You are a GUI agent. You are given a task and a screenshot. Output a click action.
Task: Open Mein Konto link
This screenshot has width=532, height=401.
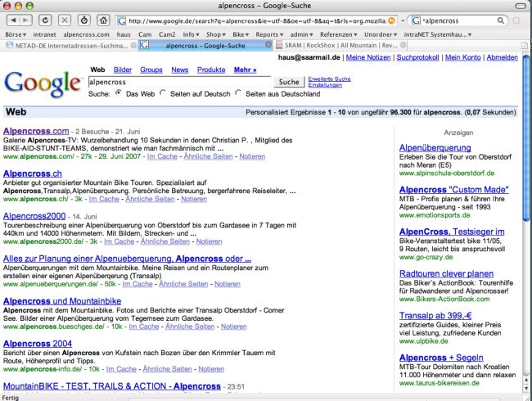pyautogui.click(x=462, y=57)
